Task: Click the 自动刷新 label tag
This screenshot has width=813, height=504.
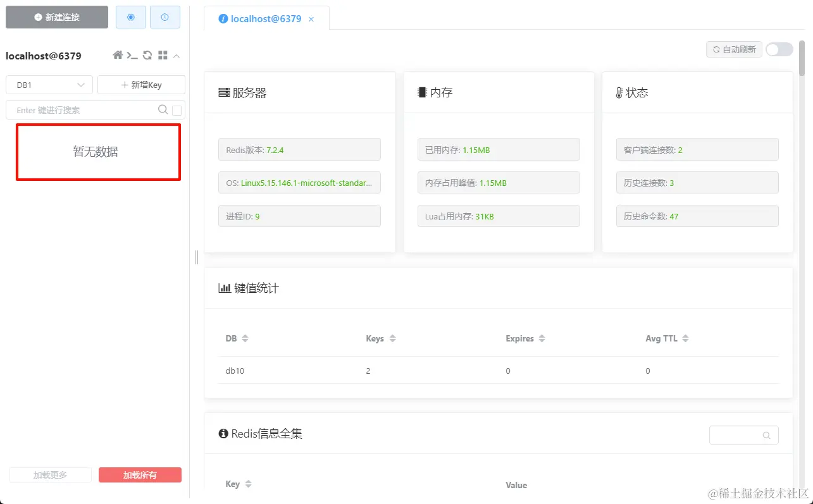Action: coord(734,49)
